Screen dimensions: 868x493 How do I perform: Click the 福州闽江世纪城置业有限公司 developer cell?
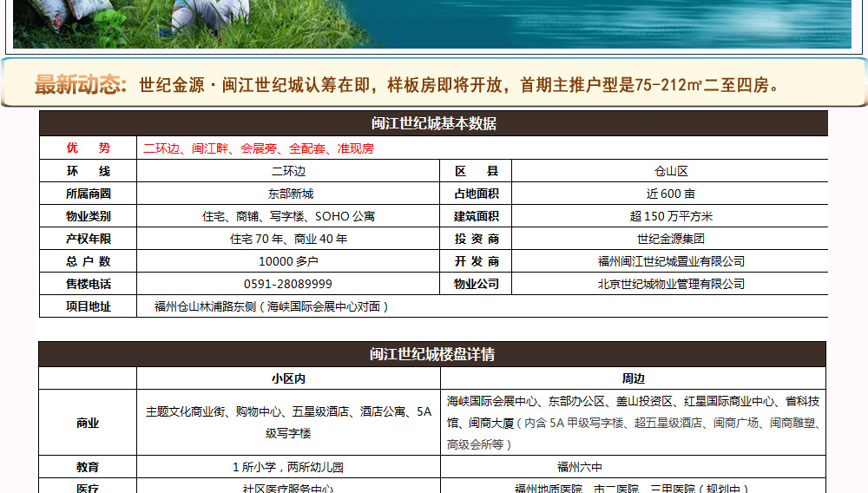670,261
